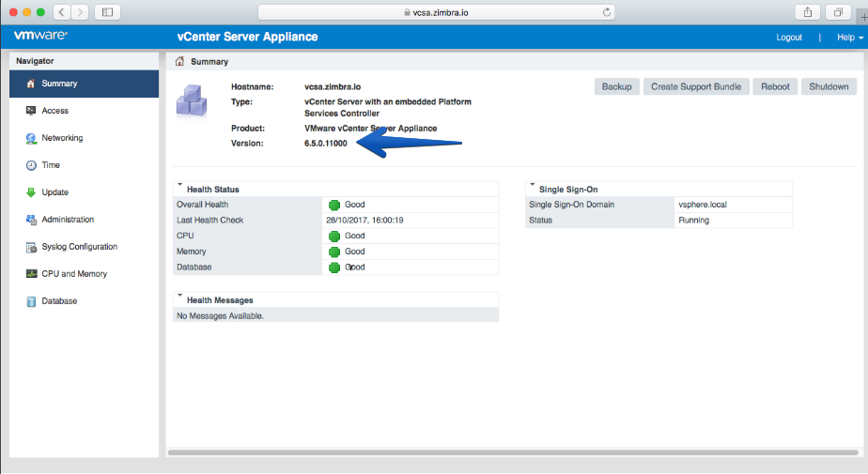Show all tabs in Safari

[838, 12]
